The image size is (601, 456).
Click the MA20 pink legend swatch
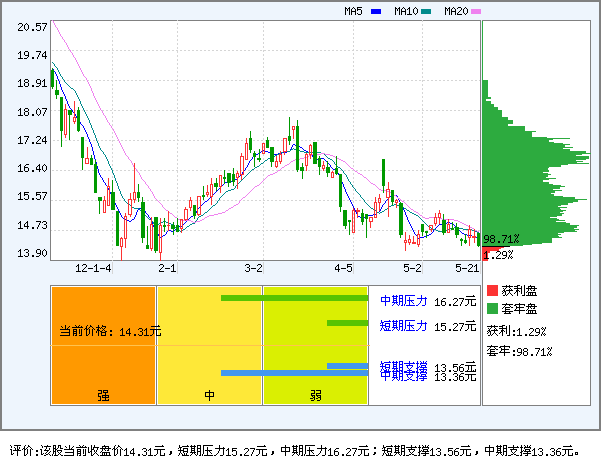pos(476,11)
